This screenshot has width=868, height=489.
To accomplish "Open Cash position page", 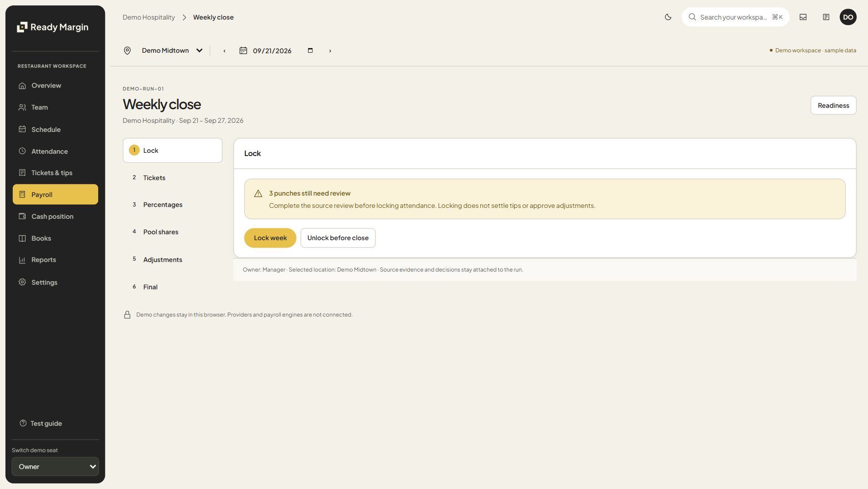I will click(x=55, y=217).
